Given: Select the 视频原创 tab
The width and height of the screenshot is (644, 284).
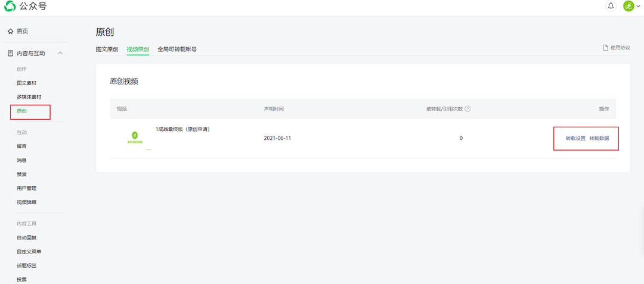Looking at the screenshot, I should [x=138, y=49].
